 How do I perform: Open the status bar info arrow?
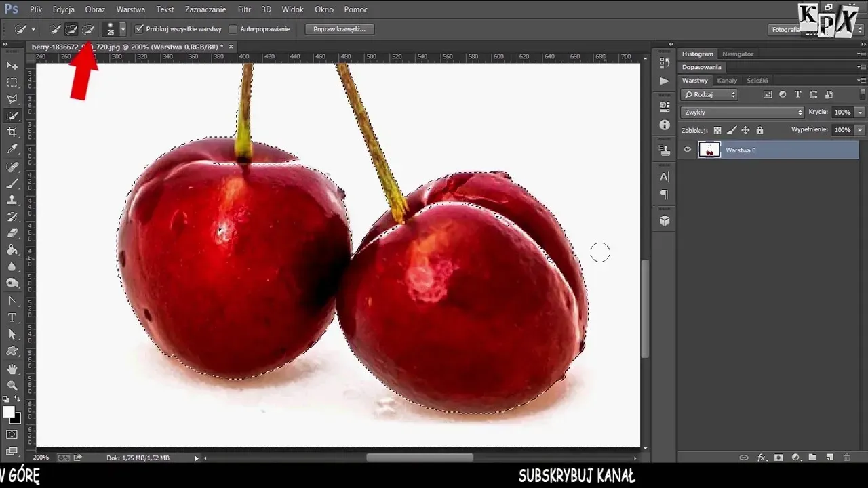coord(197,458)
